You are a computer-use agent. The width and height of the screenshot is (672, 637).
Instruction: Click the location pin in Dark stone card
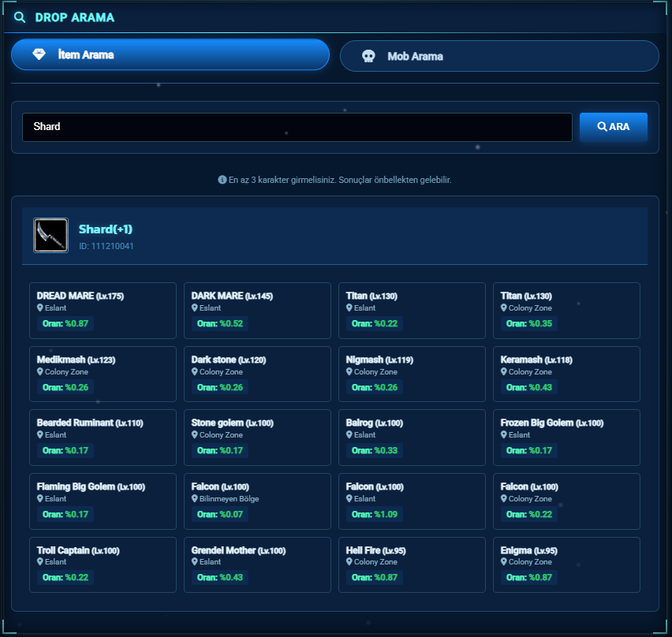tap(195, 371)
